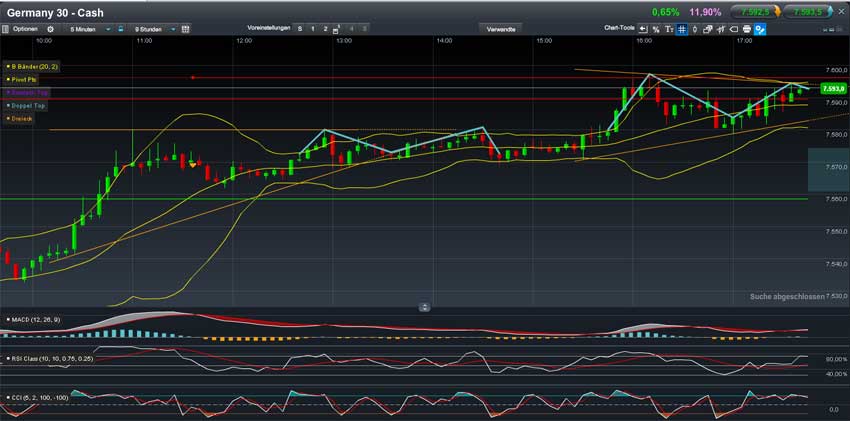The height and width of the screenshot is (421, 850).
Task: Close the Germany 30 chart window
Action: pyautogui.click(x=841, y=12)
